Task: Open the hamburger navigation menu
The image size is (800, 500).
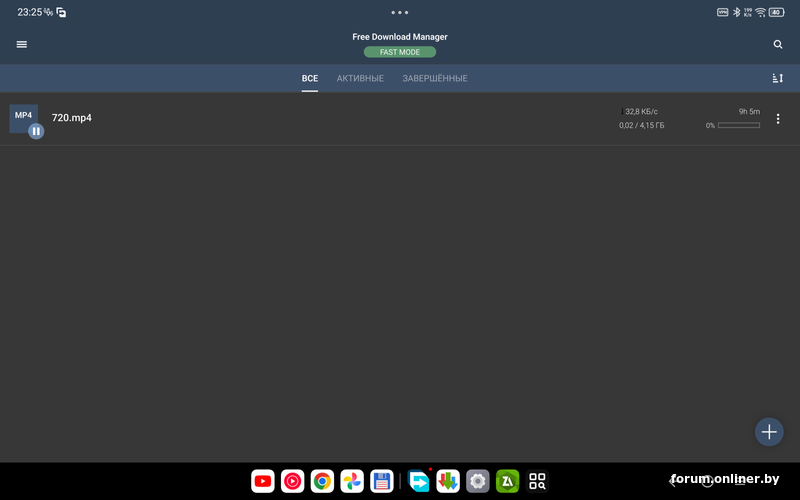Action: pos(21,44)
